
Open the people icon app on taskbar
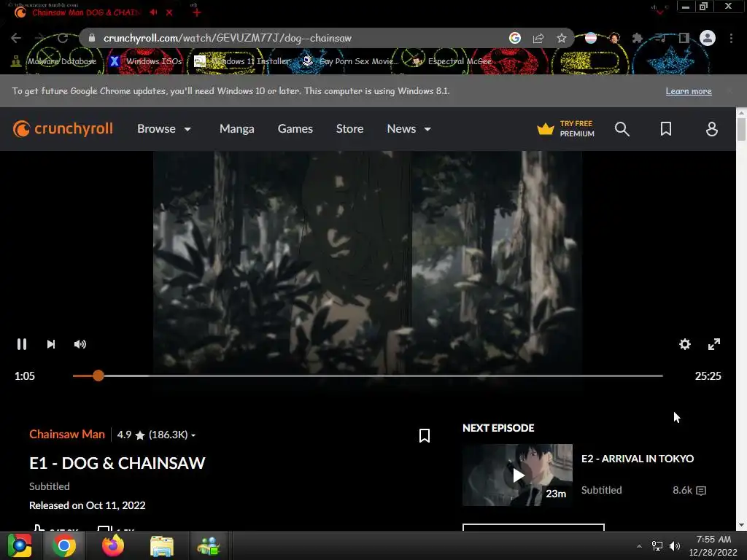[x=209, y=545]
